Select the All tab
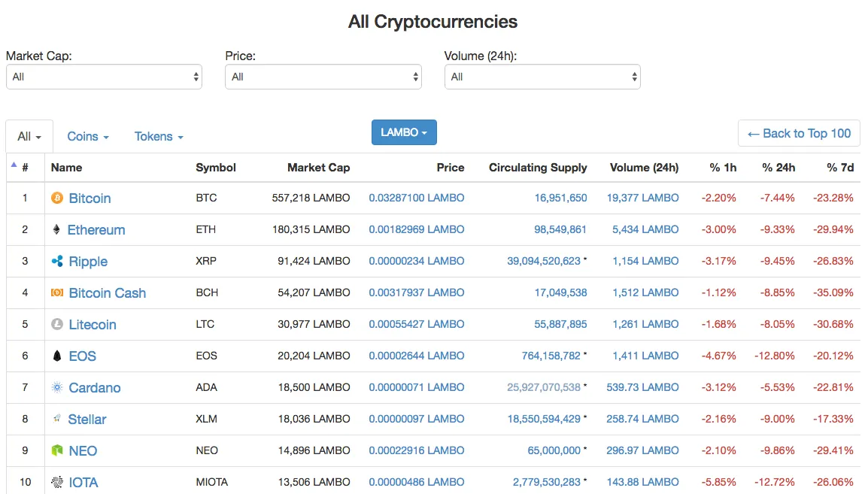The height and width of the screenshot is (494, 868). (29, 136)
